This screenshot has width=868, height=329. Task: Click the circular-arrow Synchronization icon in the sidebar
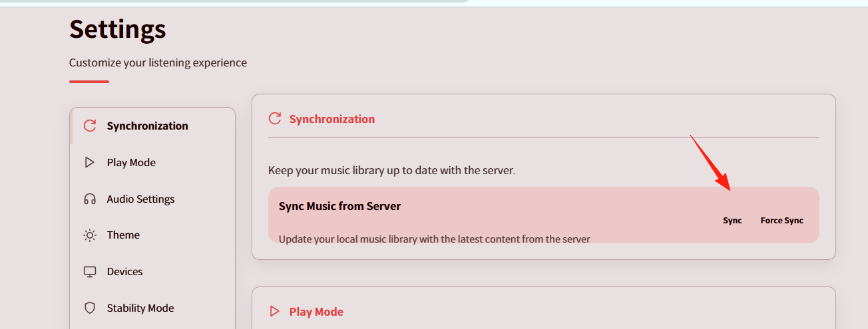coord(90,126)
